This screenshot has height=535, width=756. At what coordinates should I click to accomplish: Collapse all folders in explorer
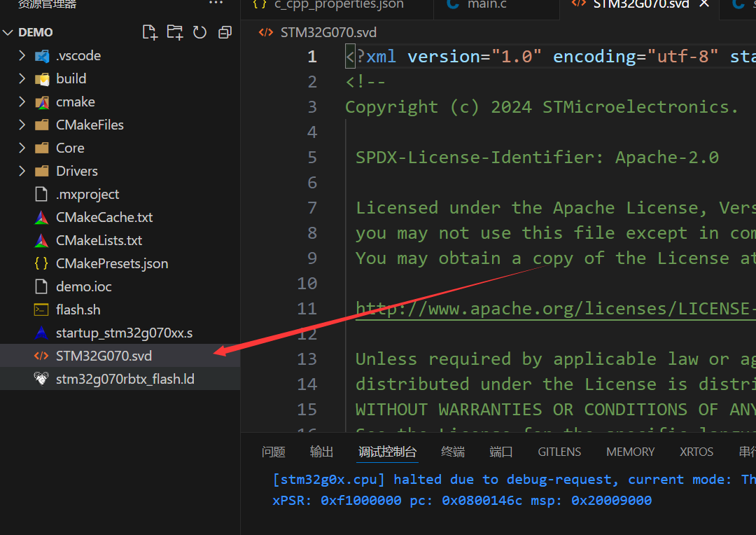tap(225, 32)
